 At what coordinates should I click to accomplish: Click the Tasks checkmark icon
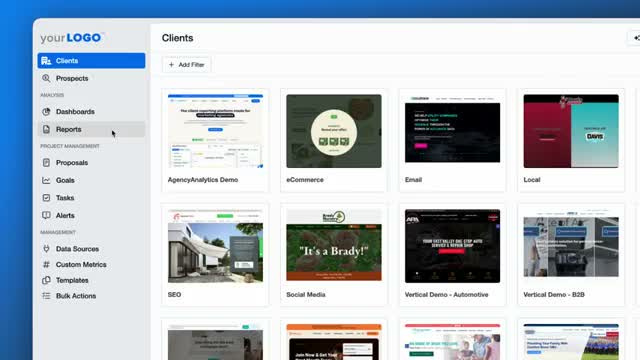(46, 198)
